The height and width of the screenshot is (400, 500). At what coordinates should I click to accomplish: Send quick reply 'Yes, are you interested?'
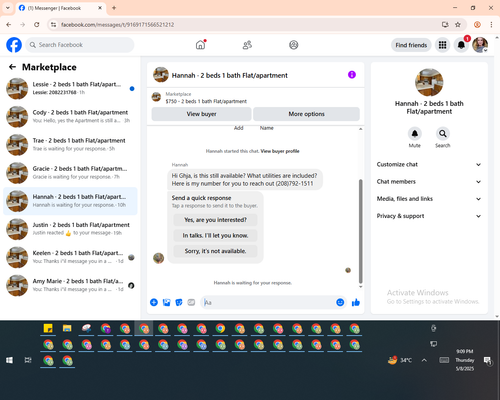[215, 220]
